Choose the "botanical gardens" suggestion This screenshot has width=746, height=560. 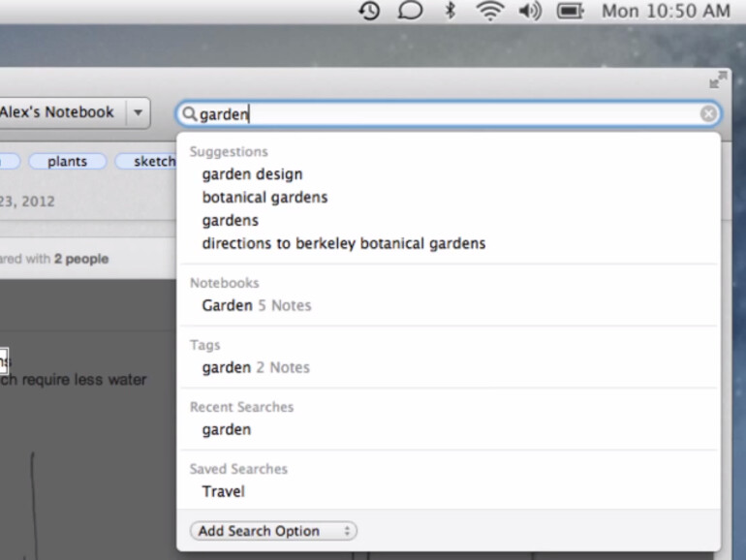pyautogui.click(x=264, y=198)
